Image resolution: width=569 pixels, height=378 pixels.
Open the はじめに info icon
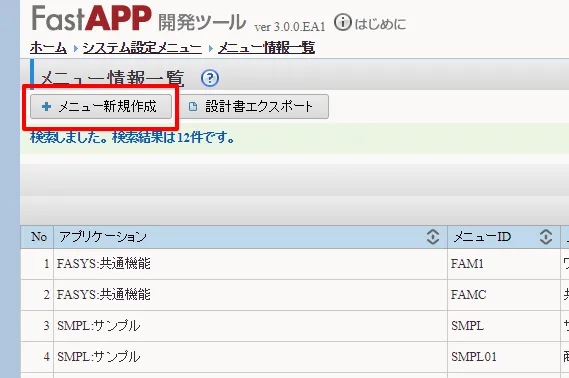(x=343, y=22)
